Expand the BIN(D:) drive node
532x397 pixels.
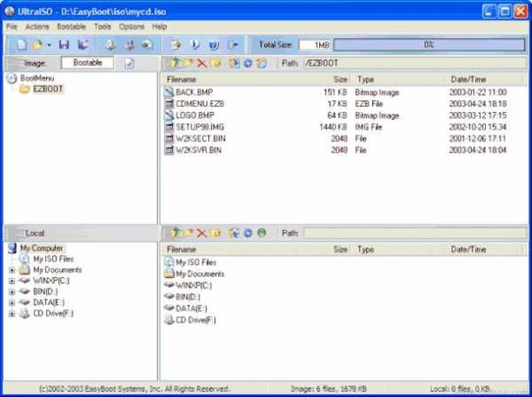click(x=12, y=292)
